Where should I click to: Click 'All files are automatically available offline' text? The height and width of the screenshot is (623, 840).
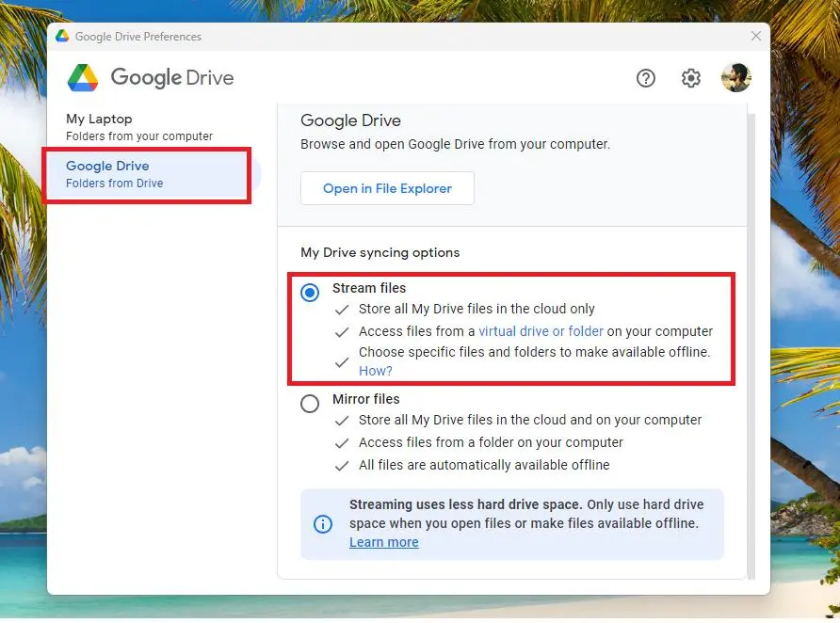coord(484,465)
